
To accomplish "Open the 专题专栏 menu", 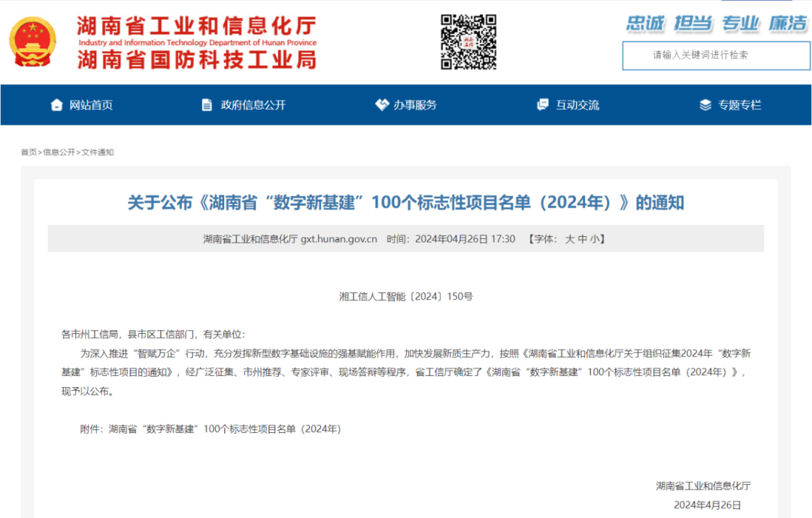I will [741, 105].
